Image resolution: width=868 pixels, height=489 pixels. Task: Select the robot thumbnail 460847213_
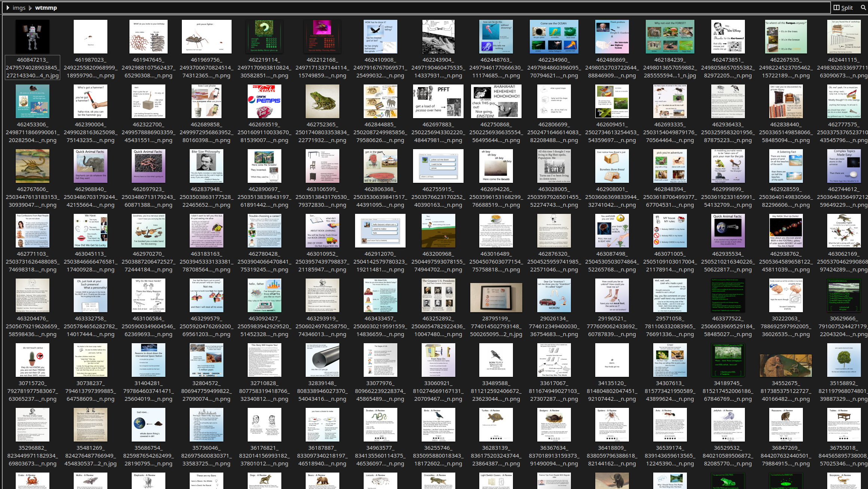[x=33, y=37]
